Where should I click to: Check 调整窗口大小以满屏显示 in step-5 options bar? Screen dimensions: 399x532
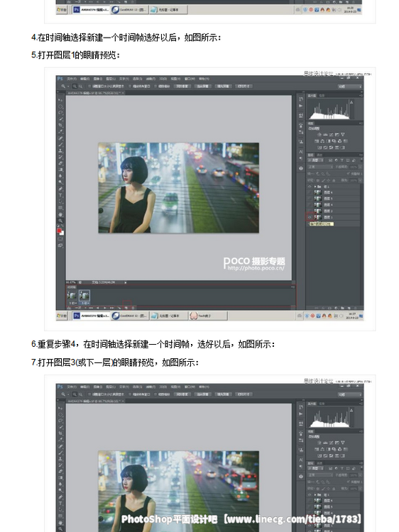[89, 87]
